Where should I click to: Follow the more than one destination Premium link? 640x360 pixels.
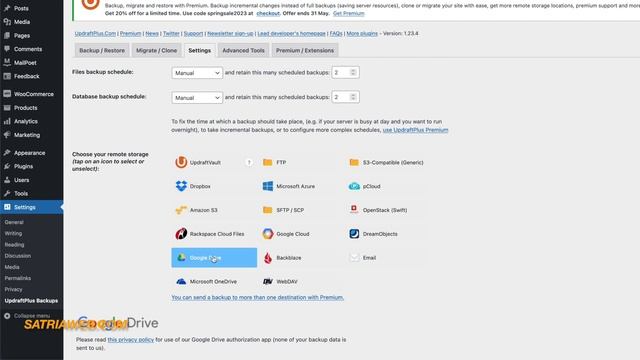pos(258,298)
